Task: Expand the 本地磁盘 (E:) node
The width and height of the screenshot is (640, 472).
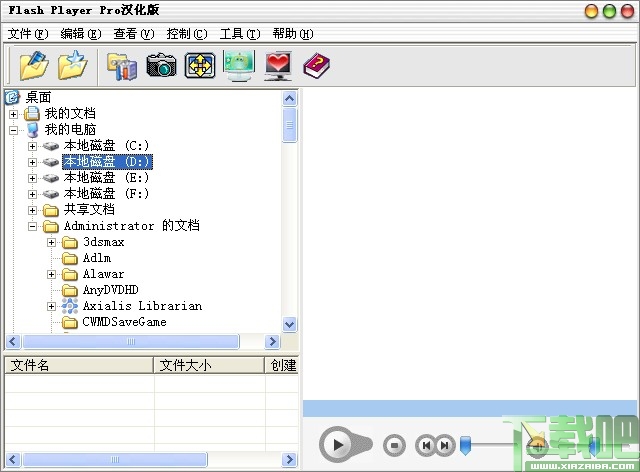Action: (33, 178)
